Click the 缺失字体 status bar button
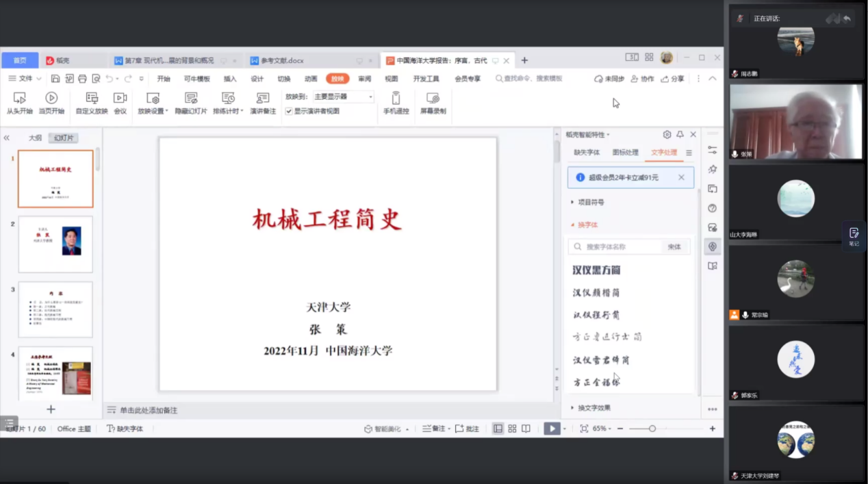The height and width of the screenshot is (484, 868). [125, 429]
